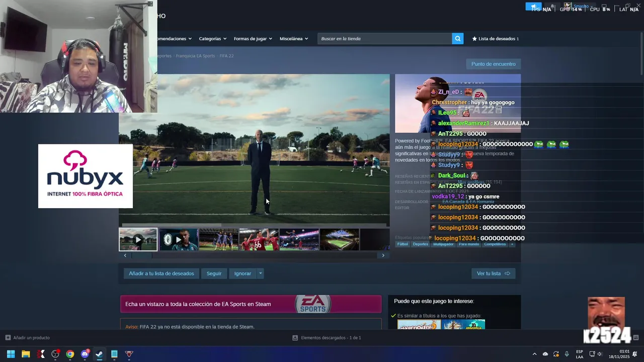Click the magnifier search button in store

tap(457, 39)
